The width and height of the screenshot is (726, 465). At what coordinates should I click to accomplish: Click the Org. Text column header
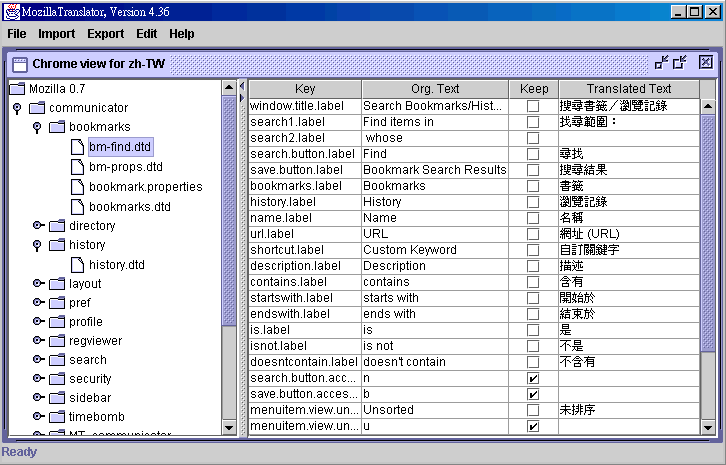point(435,89)
